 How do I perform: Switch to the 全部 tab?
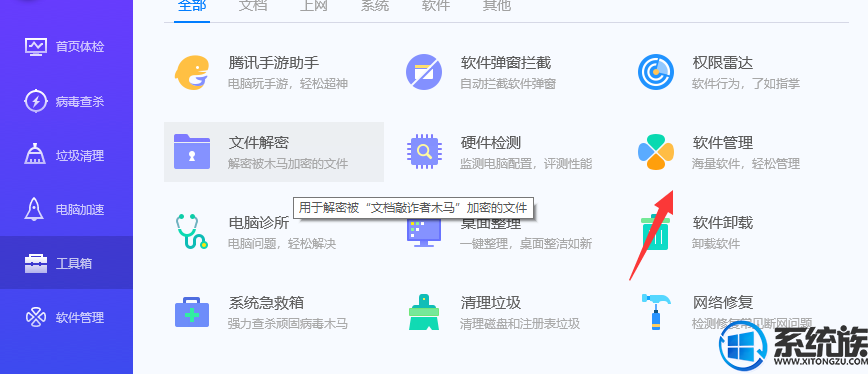tap(192, 6)
